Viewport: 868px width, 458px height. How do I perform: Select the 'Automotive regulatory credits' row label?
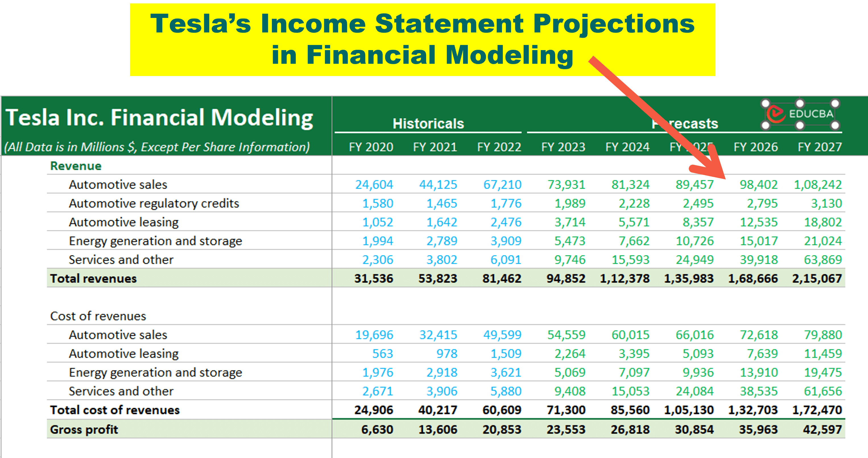154,203
